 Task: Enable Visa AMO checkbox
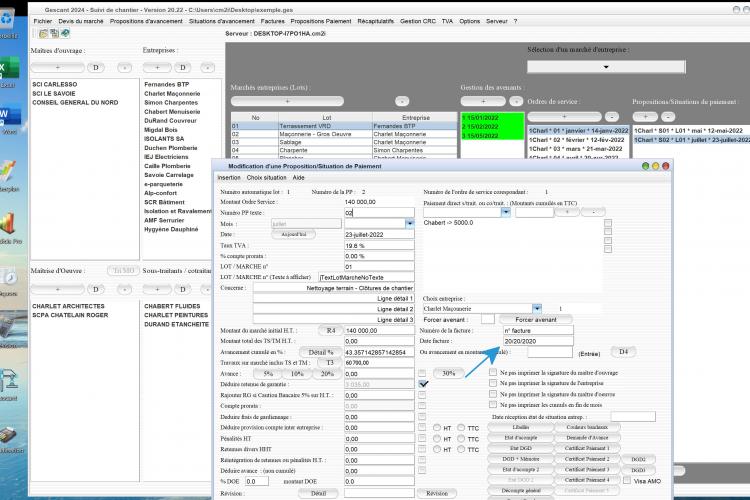click(627, 480)
